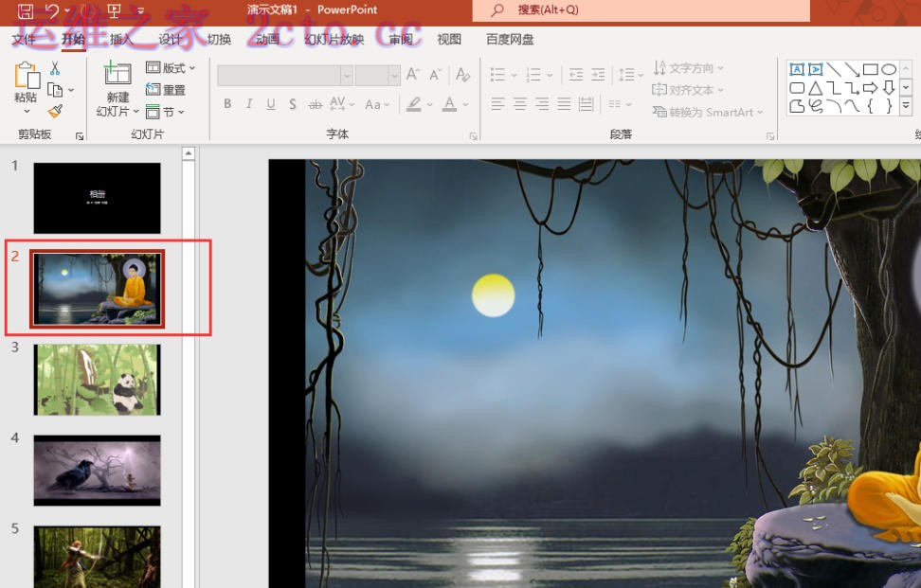This screenshot has width=921, height=588.
Task: Select the text box shape
Action: pyautogui.click(x=797, y=70)
